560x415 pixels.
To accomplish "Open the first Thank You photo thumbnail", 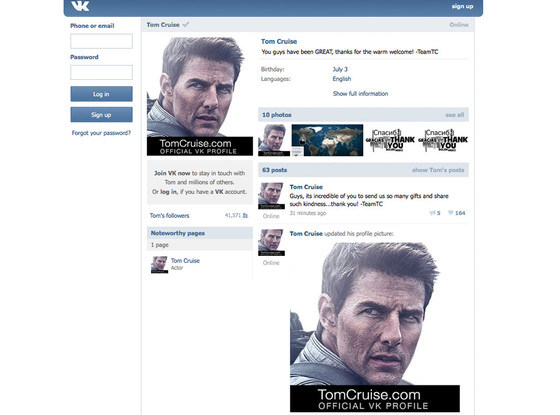I will (390, 140).
